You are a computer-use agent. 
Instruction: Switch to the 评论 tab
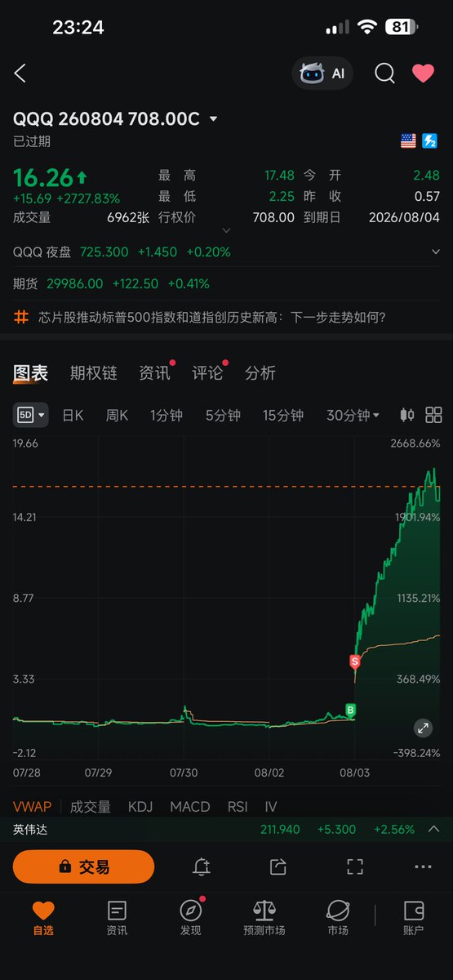207,373
